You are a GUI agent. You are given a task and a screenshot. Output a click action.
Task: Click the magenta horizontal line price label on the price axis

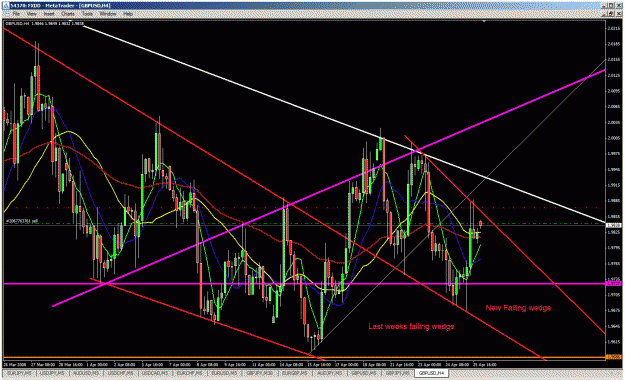tap(614, 284)
